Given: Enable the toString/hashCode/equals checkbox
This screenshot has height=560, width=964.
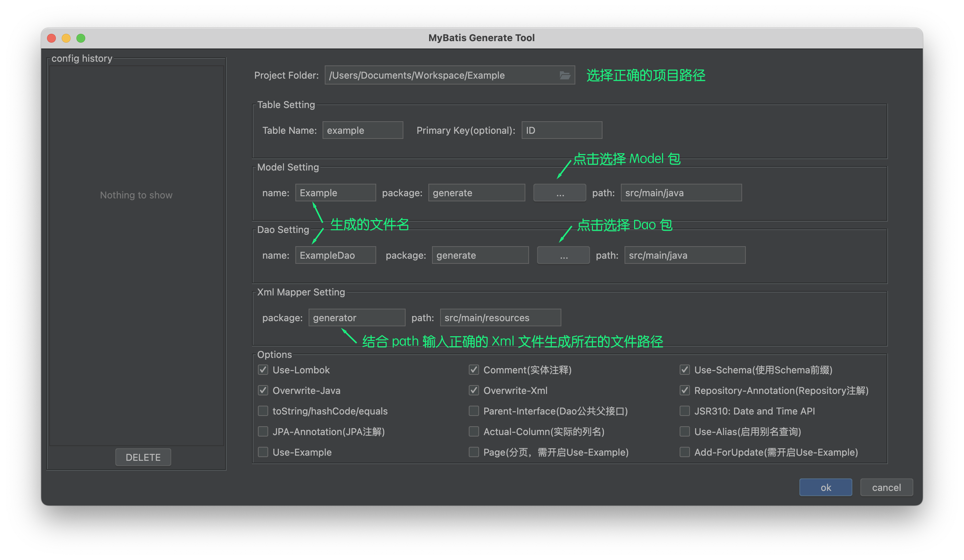Looking at the screenshot, I should point(263,411).
